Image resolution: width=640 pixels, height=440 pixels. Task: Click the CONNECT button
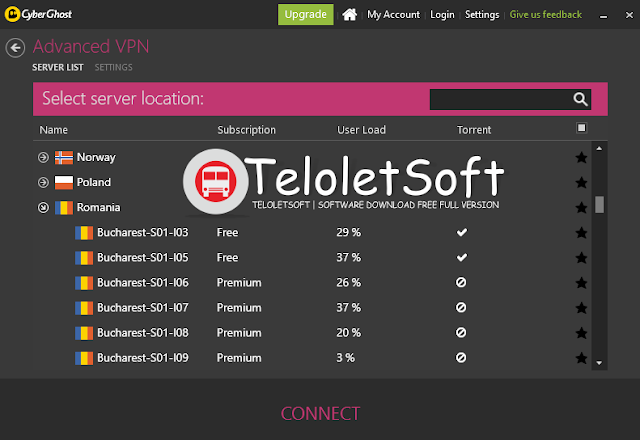point(320,413)
